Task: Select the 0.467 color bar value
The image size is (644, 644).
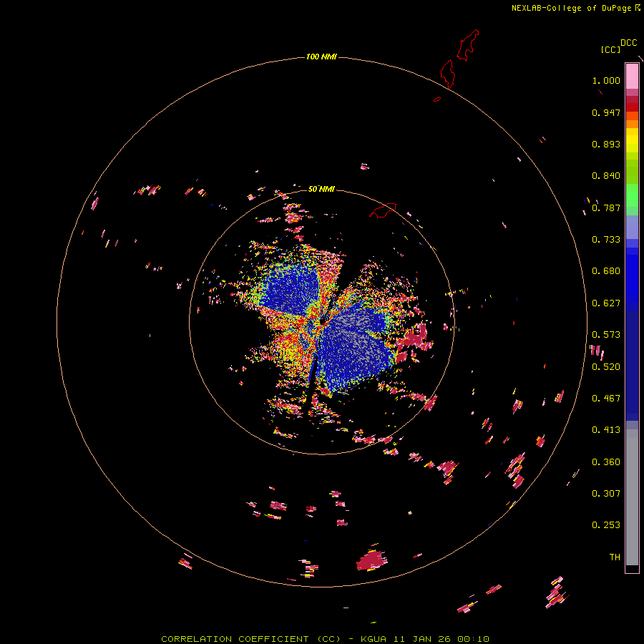Action: (x=606, y=399)
